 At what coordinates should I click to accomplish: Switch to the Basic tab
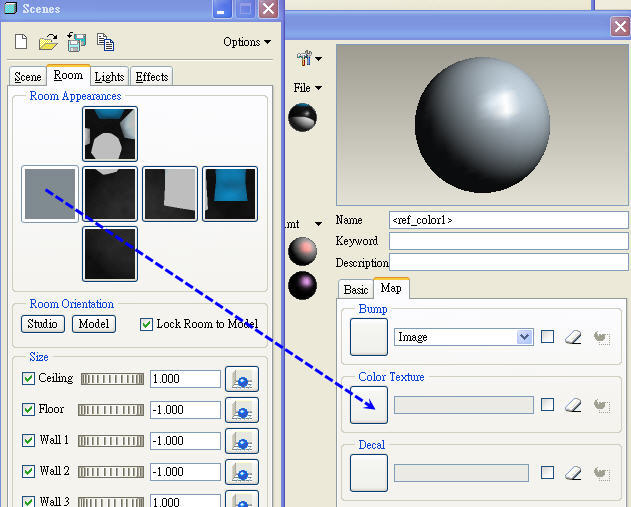(x=356, y=290)
